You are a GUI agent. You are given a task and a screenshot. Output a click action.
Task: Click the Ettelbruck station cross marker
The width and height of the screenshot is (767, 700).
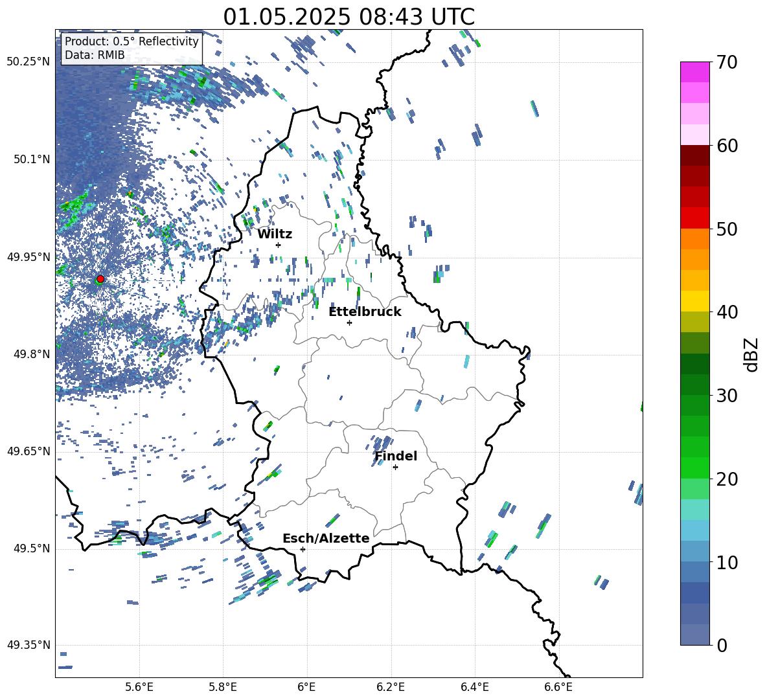[349, 322]
